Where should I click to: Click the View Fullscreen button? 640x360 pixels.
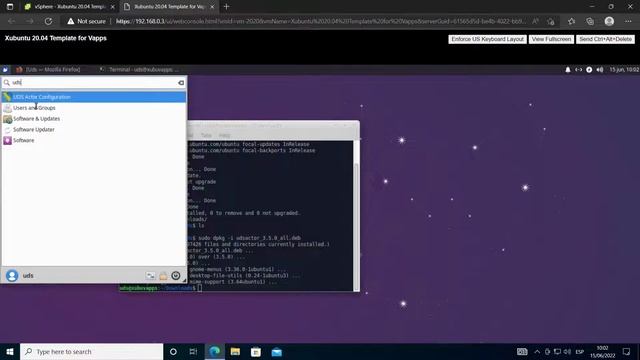click(x=551, y=39)
